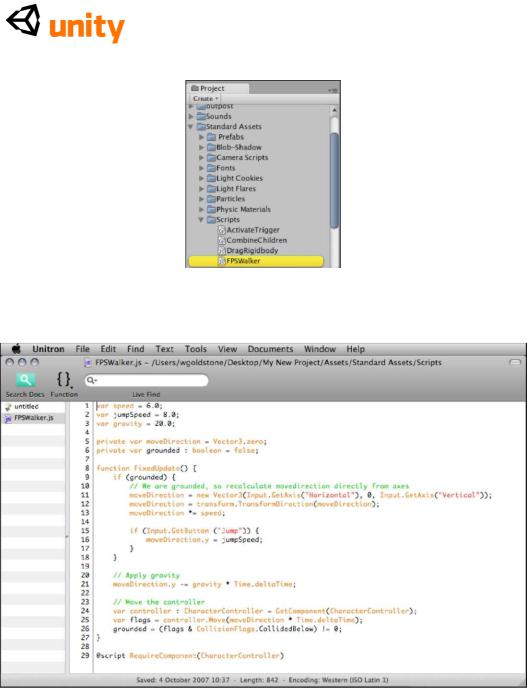
Task: Select FPSWalker.js in the document sidebar
Action: pyautogui.click(x=33, y=418)
